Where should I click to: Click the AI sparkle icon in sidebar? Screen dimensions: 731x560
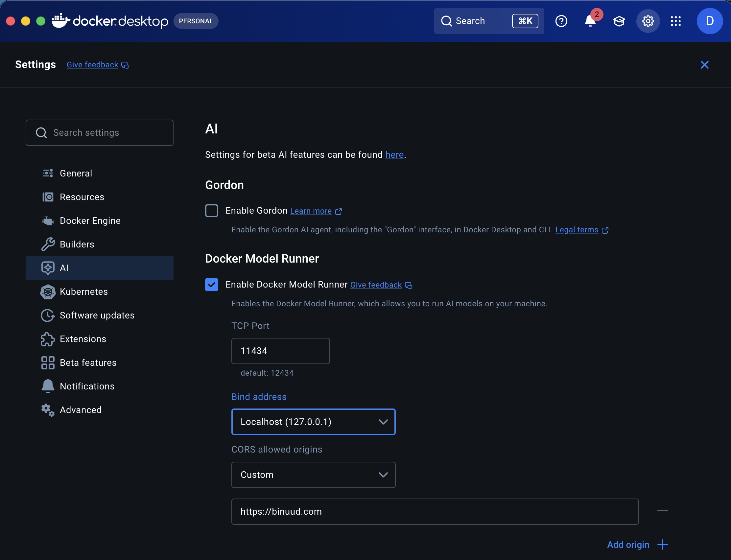pos(48,268)
